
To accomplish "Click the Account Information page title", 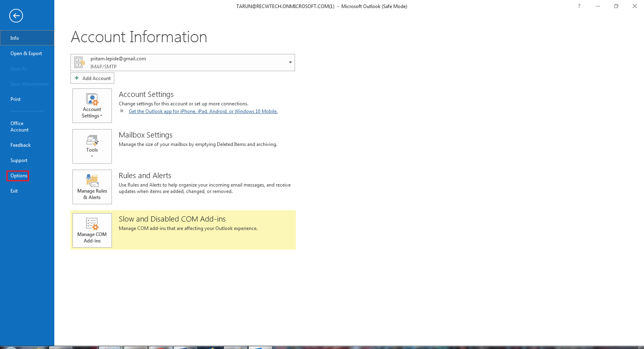I will pyautogui.click(x=139, y=37).
